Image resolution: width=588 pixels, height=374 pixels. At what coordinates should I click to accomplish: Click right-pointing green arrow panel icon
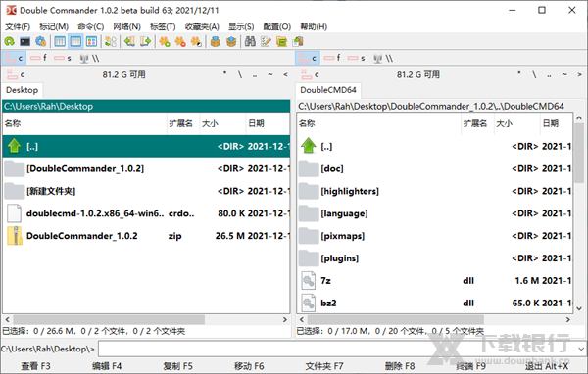coord(145,41)
